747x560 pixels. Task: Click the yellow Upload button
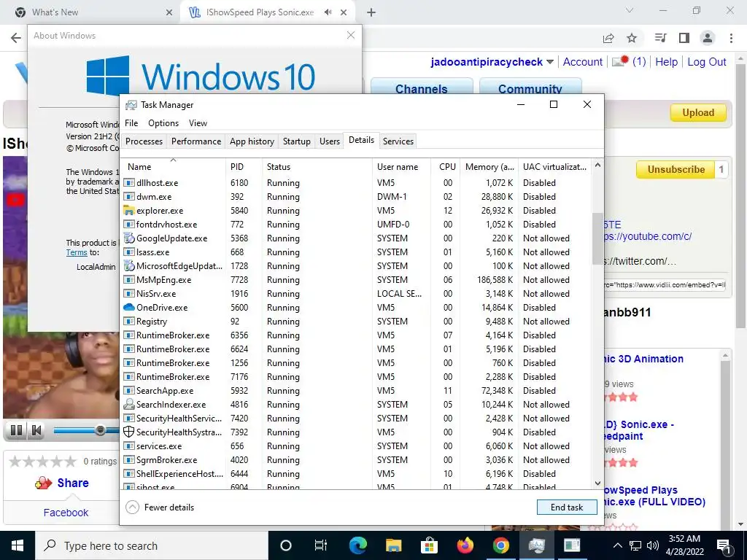pyautogui.click(x=698, y=113)
